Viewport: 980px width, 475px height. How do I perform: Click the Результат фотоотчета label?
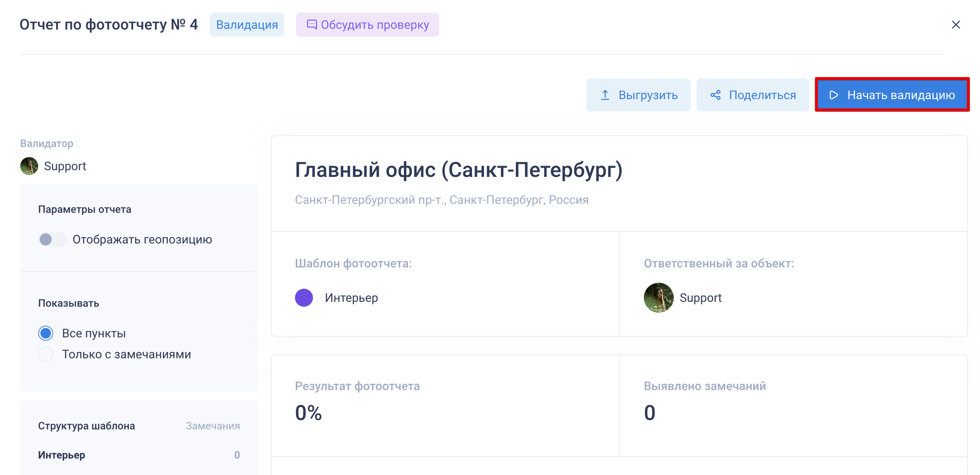[x=357, y=386]
